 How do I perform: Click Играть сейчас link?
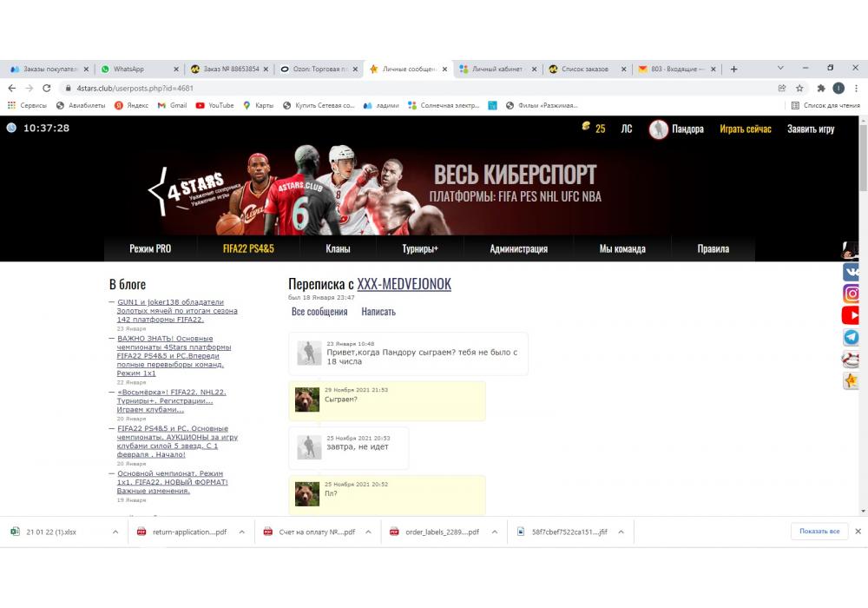745,129
